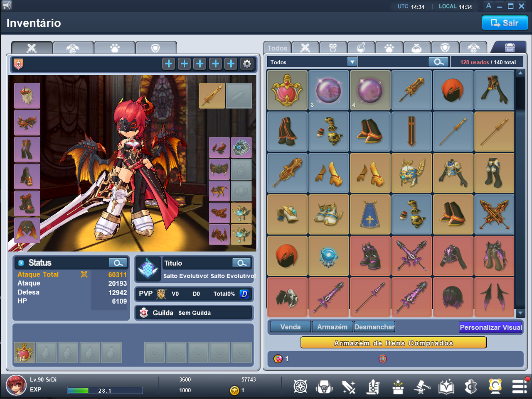Click the Personalizar Visual button
The image size is (532, 399).
(491, 327)
